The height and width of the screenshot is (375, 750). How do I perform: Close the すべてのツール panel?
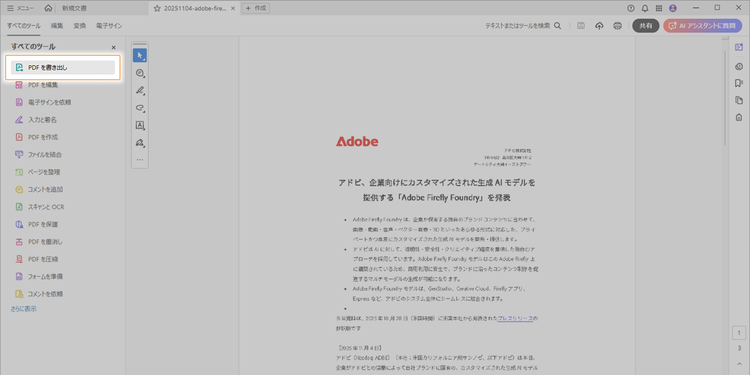point(113,47)
